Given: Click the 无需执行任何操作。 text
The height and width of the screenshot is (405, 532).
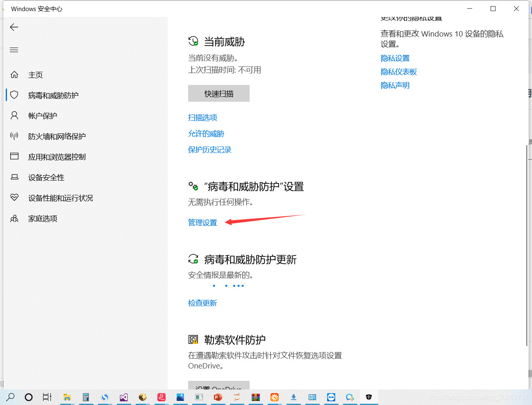Looking at the screenshot, I should tap(221, 202).
